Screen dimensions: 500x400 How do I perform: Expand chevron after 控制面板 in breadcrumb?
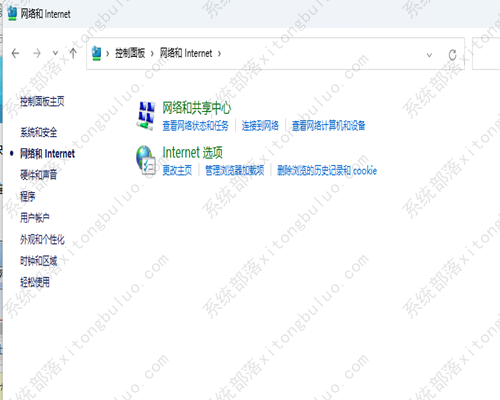(x=152, y=53)
